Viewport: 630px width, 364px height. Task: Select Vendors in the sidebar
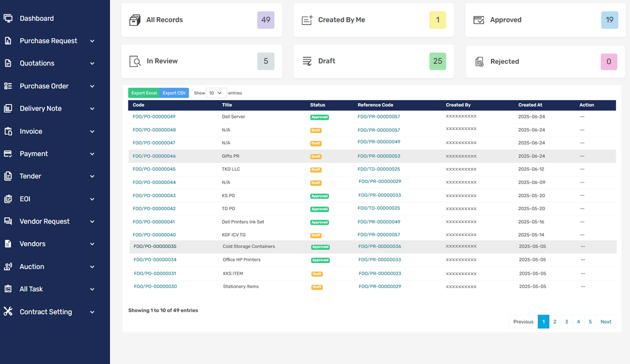coord(32,243)
